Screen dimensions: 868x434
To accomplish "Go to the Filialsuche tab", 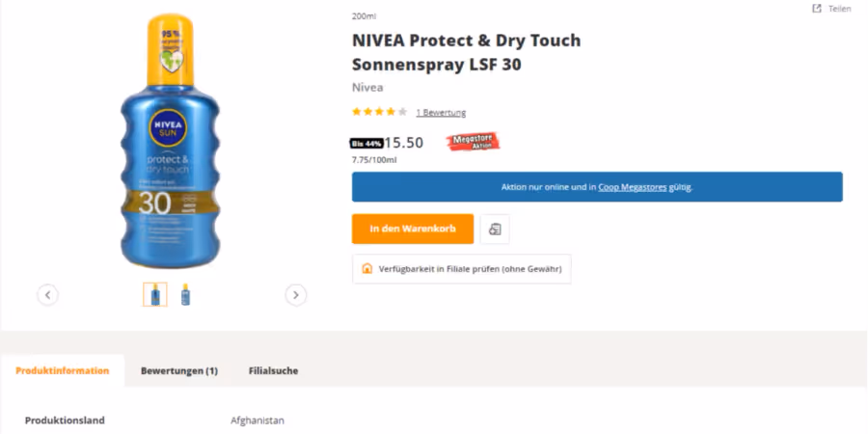I will 273,370.
